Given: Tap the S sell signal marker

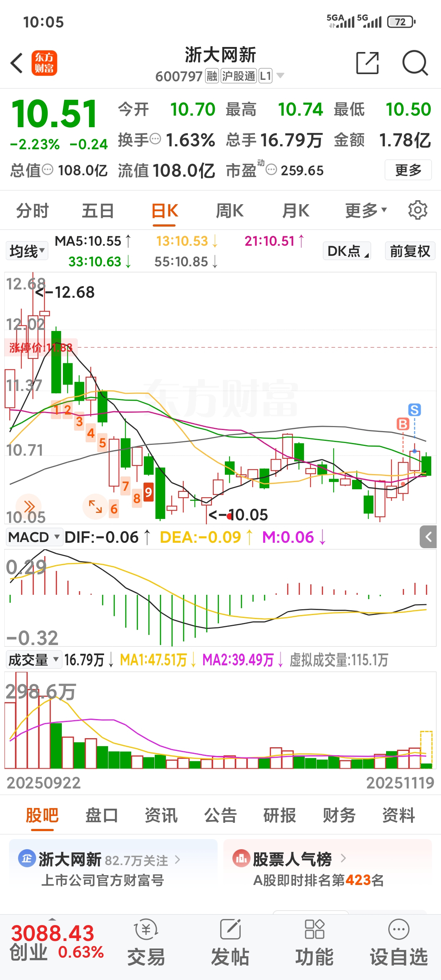Looking at the screenshot, I should (x=414, y=410).
